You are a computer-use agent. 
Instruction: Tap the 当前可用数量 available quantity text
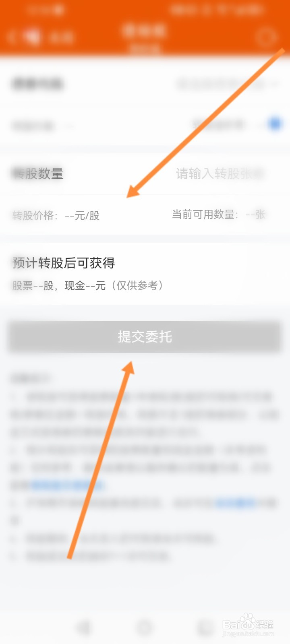click(219, 215)
